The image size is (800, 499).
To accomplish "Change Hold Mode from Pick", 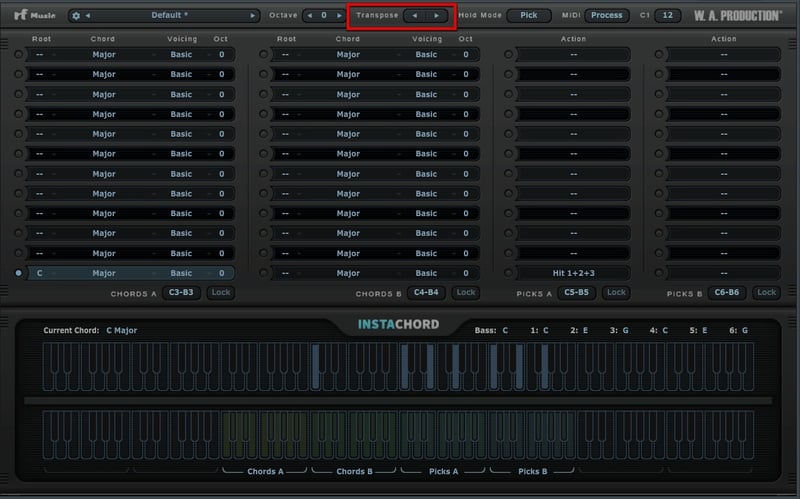I will (529, 15).
